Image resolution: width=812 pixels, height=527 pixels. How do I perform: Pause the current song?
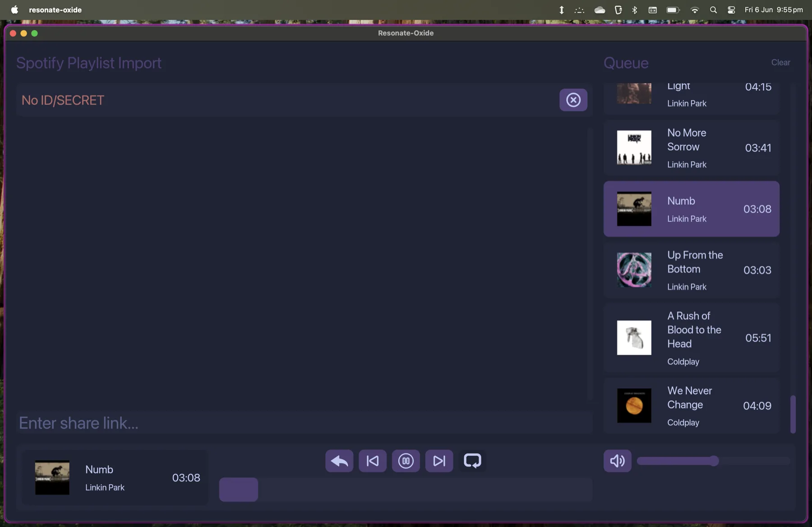[x=406, y=461]
